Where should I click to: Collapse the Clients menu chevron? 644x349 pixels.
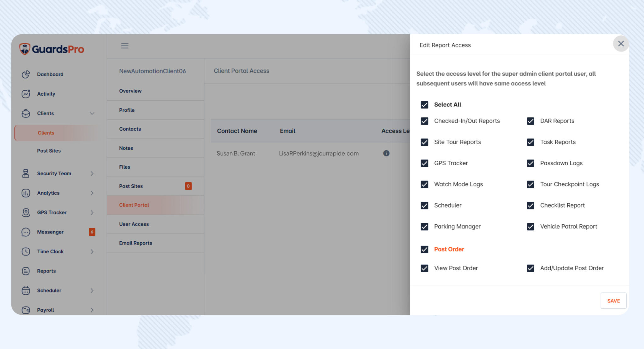[x=92, y=113]
